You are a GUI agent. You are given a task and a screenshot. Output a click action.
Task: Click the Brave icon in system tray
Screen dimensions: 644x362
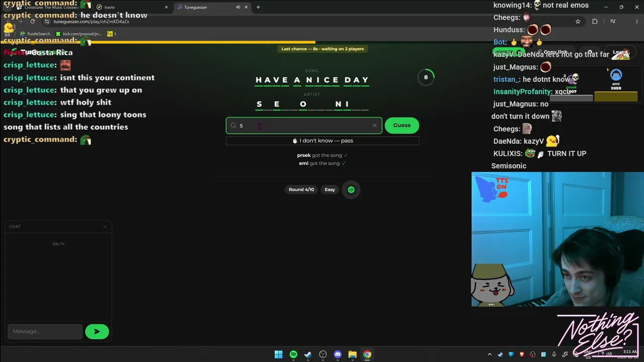point(522,354)
